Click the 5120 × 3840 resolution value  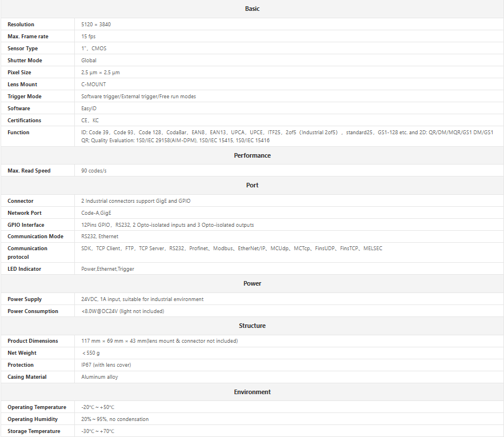pos(100,25)
